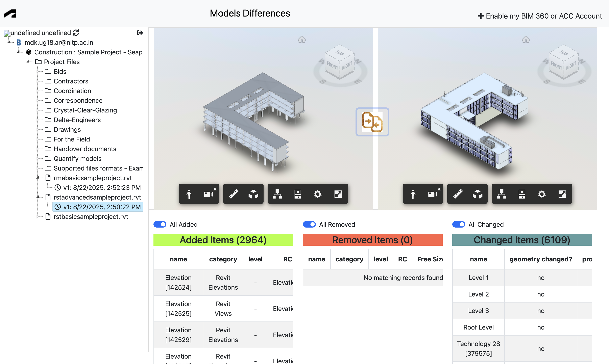Collapse the Project Files folder
Image resolution: width=609 pixels, height=364 pixels.
(28, 61)
